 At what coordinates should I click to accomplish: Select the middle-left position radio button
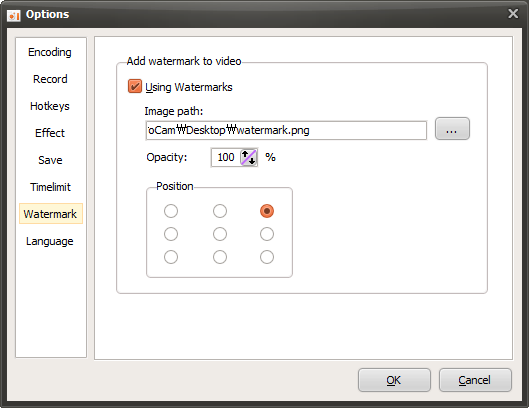pos(171,234)
